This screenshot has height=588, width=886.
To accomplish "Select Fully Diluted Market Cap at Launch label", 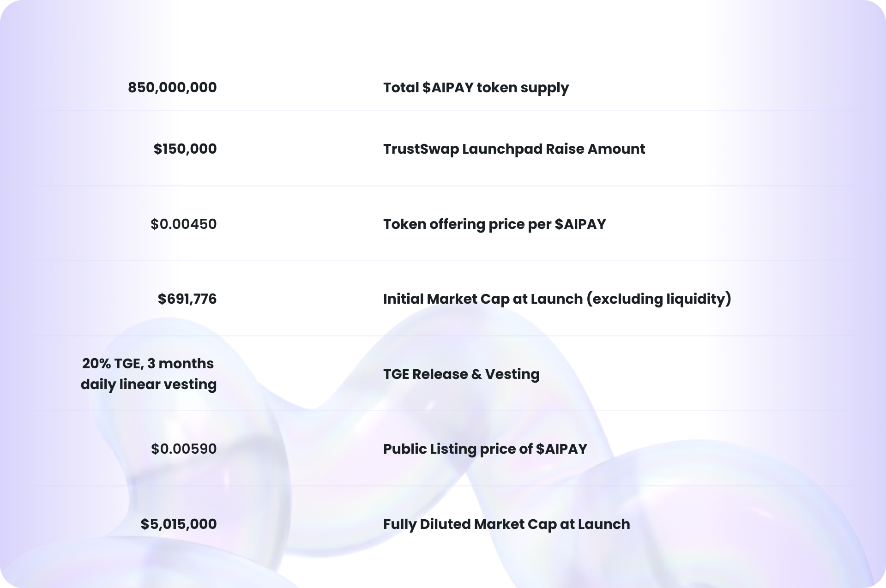I will click(x=506, y=524).
